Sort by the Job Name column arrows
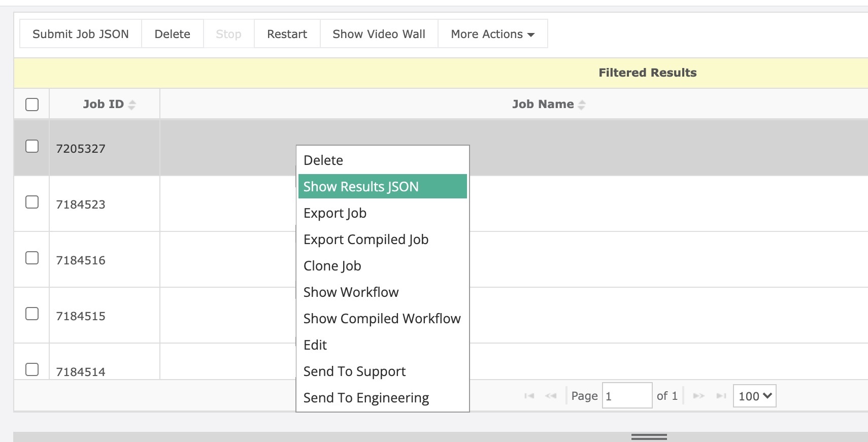This screenshot has width=868, height=442. click(582, 105)
